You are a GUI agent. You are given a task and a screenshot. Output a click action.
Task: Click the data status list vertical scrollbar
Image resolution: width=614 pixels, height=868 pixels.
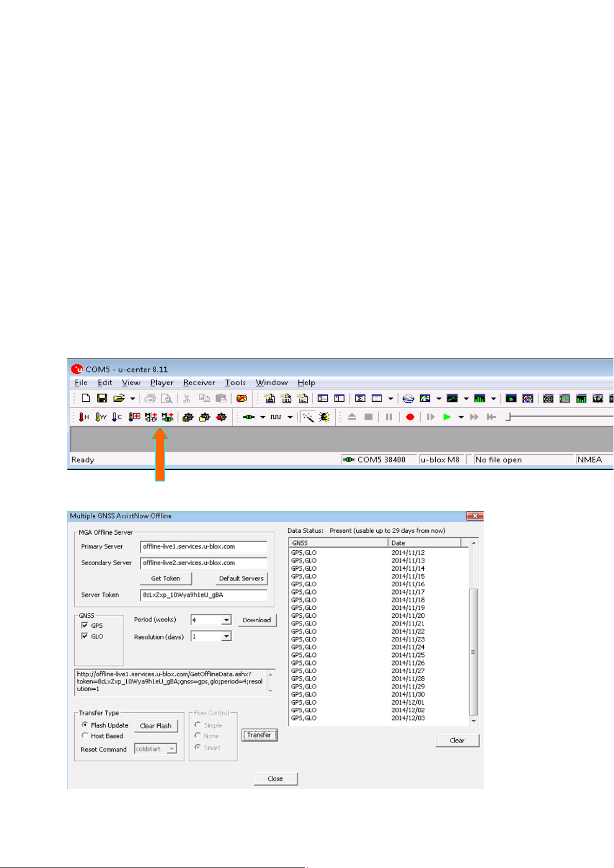coord(474,632)
